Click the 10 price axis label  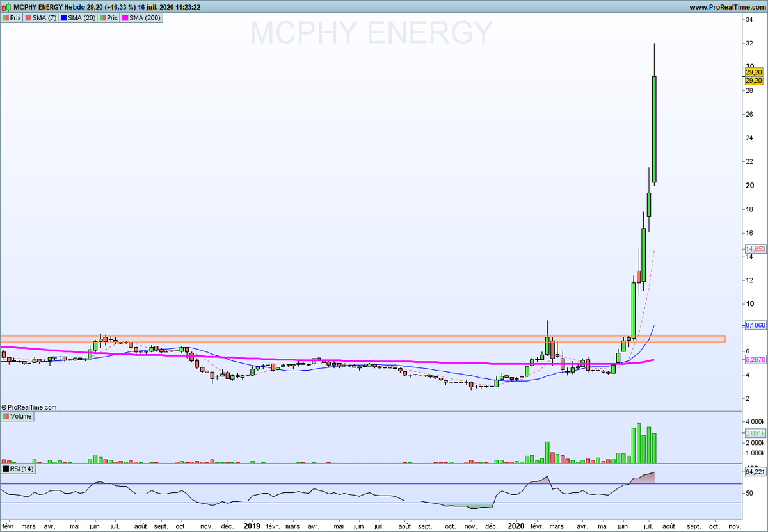(x=748, y=304)
